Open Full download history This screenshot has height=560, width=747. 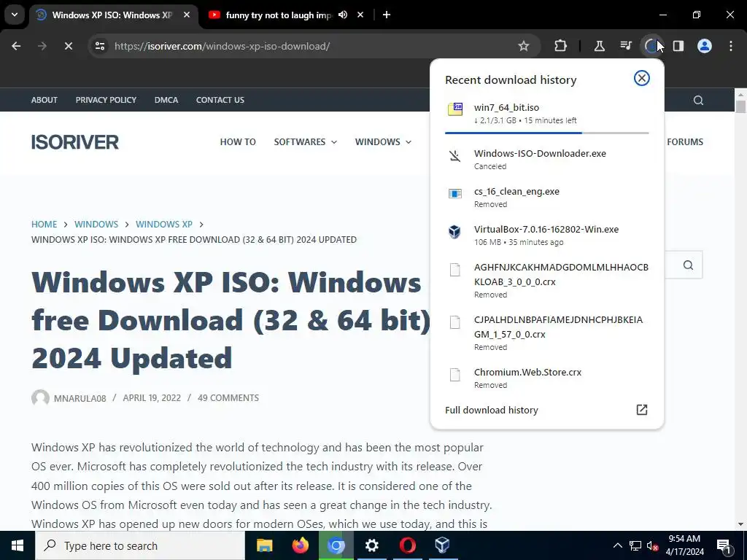(547, 410)
